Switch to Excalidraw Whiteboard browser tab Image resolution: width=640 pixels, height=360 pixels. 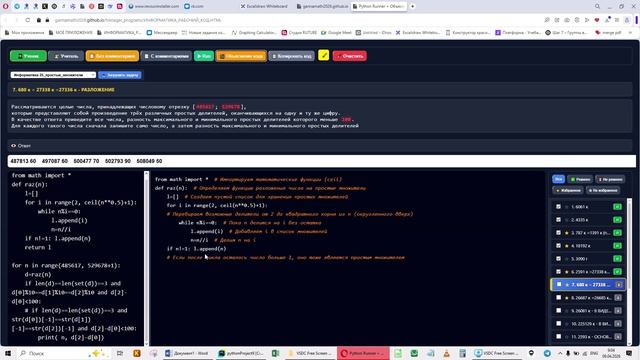coord(264,7)
